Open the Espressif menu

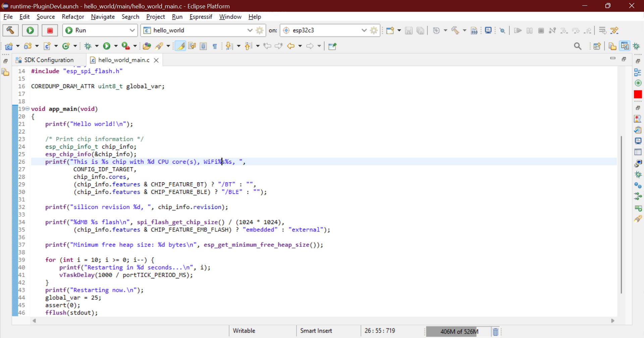click(201, 17)
